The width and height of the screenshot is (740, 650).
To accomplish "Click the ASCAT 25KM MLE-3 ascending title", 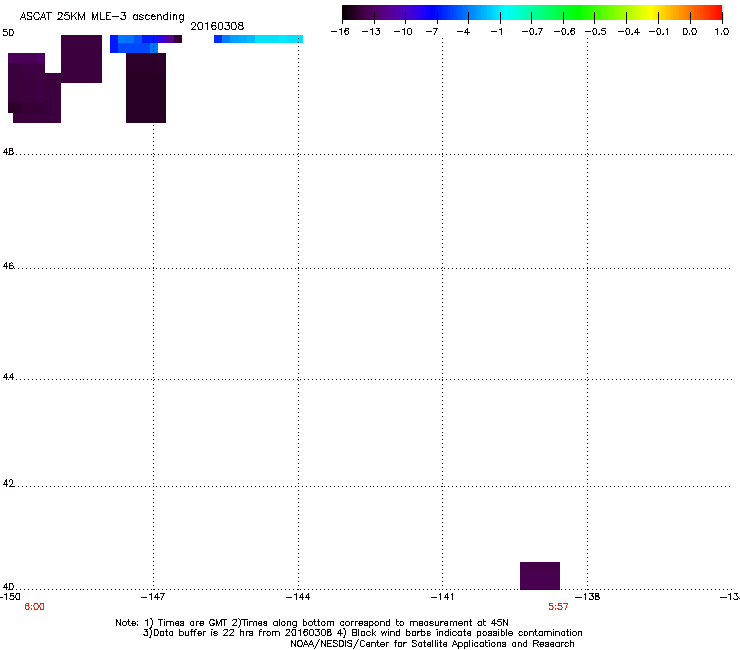I will (102, 17).
